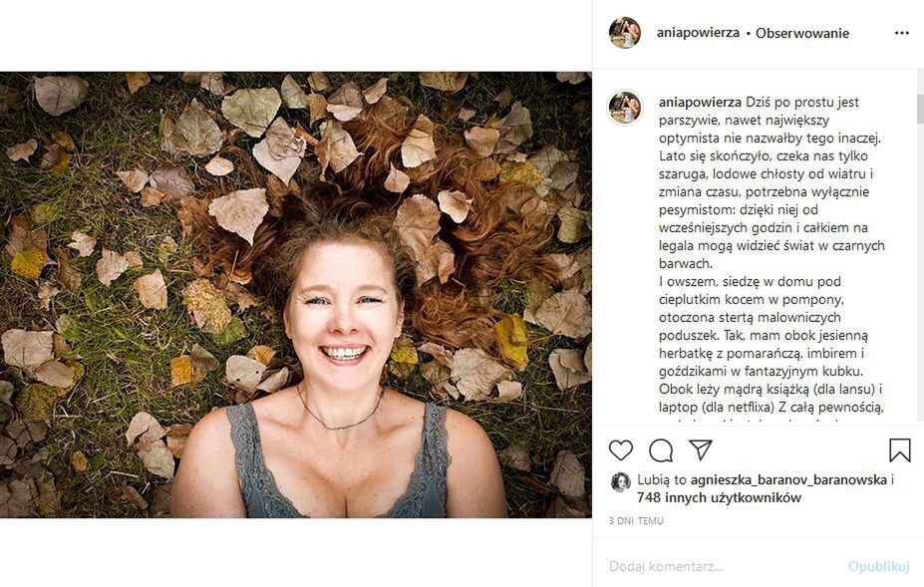924x587 pixels.
Task: Click the autumn leaves portrait photo
Action: point(296,294)
